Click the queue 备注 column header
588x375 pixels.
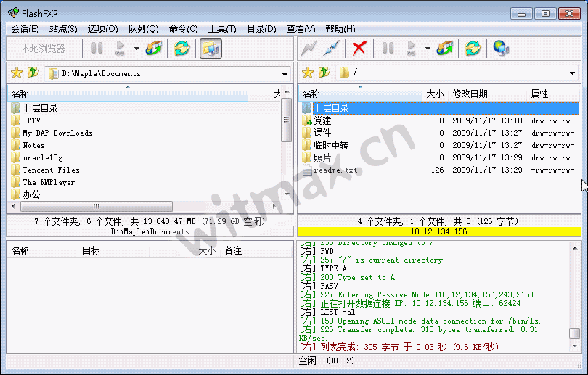(x=256, y=250)
